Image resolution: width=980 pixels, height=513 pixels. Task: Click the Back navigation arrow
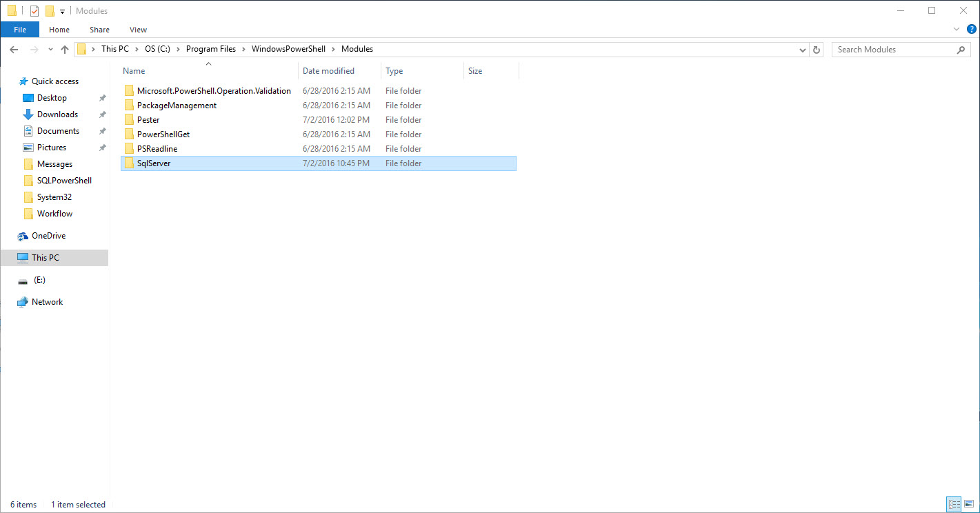pyautogui.click(x=14, y=50)
